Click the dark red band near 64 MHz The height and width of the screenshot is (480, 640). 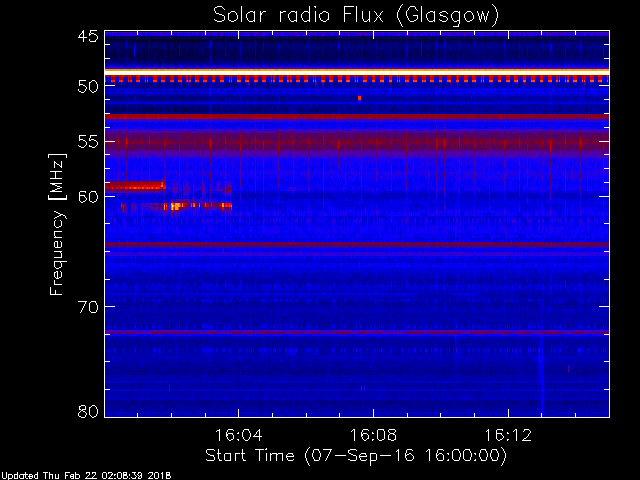[x=357, y=244]
